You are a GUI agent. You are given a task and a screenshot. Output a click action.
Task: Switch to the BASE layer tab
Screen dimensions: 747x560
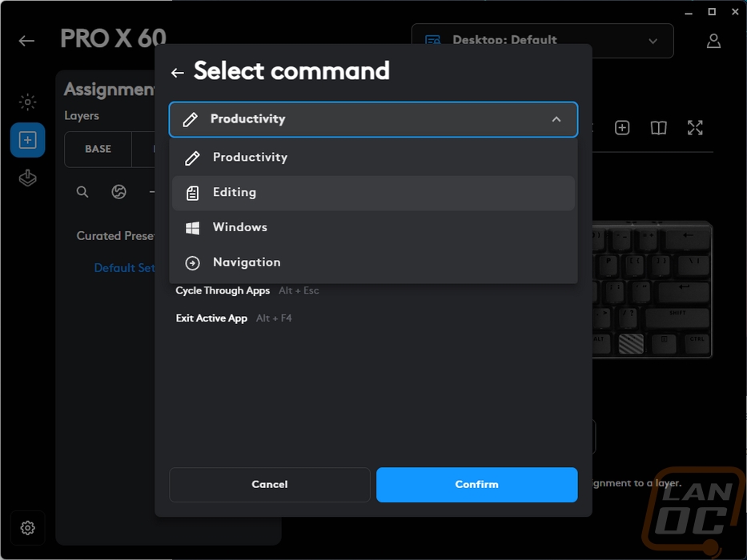click(x=98, y=149)
